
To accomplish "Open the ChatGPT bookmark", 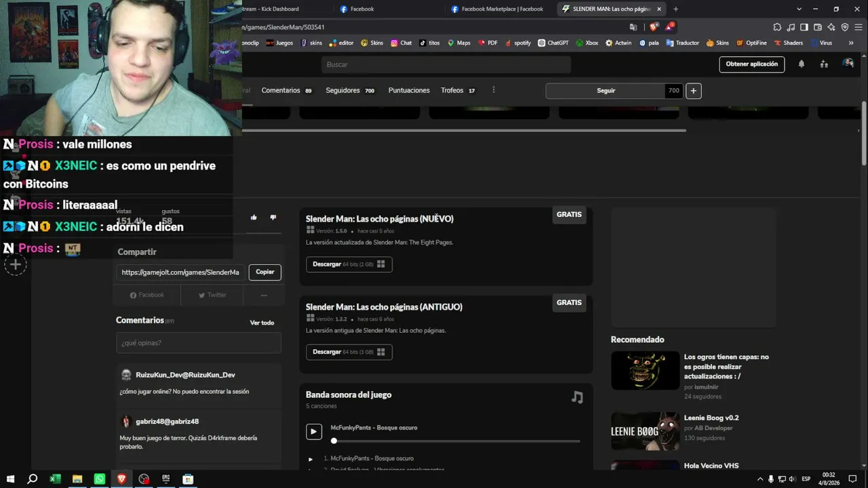I will click(553, 43).
